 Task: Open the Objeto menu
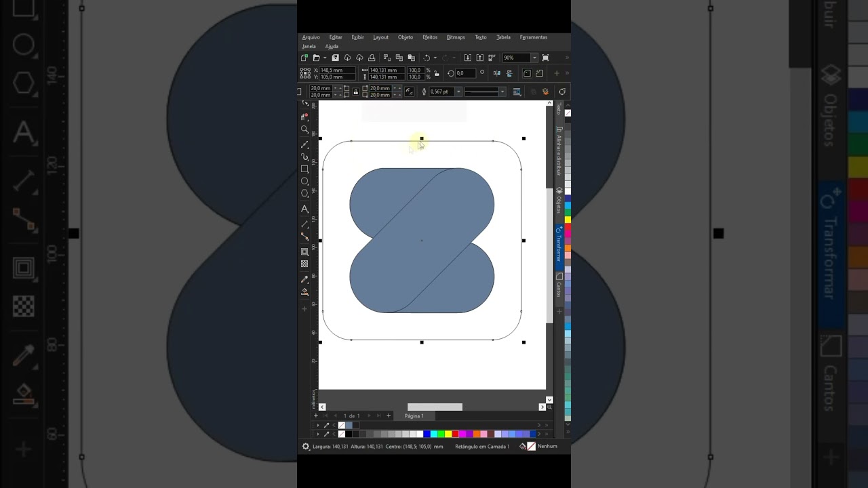[406, 37]
